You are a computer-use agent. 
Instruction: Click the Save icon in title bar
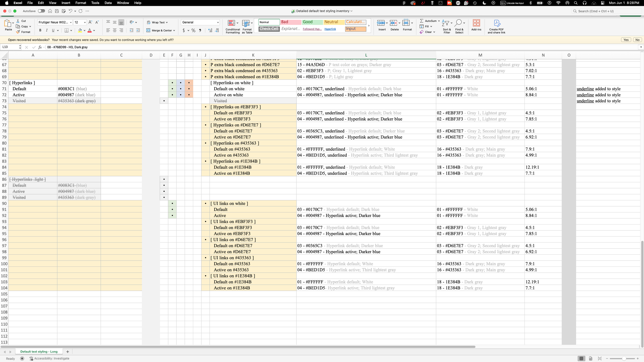[57, 11]
